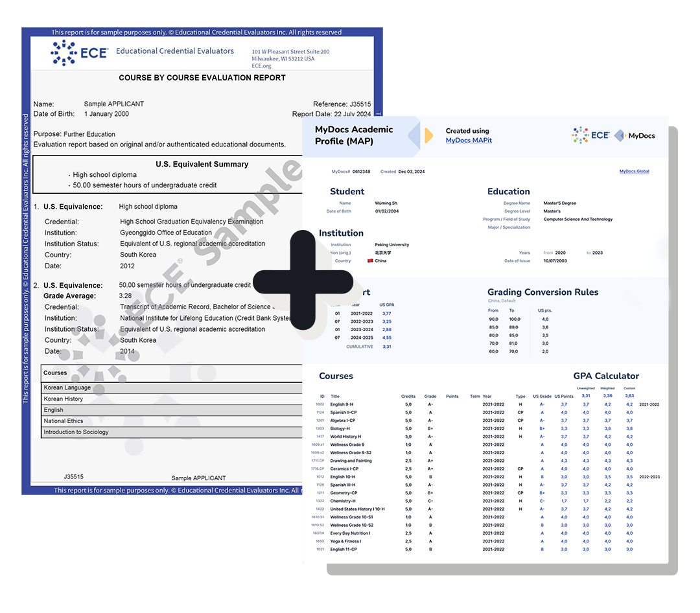The height and width of the screenshot is (613, 700).
Task: Open the MyDocs MAPit link
Action: [x=469, y=140]
